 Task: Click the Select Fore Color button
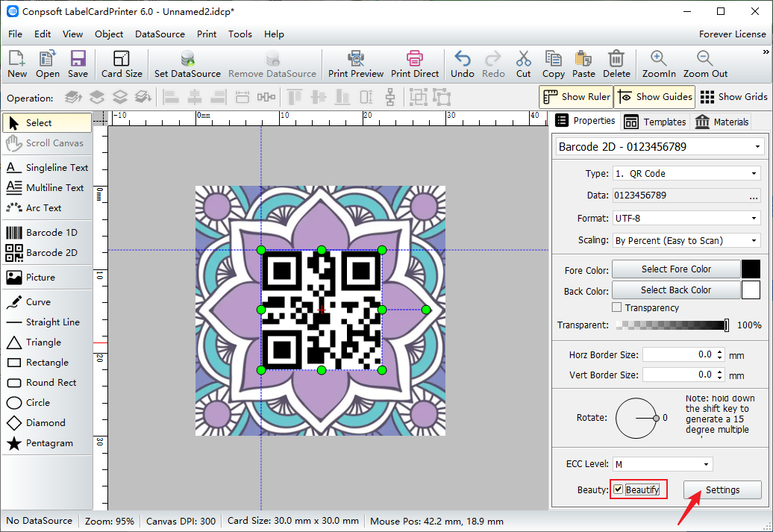676,269
